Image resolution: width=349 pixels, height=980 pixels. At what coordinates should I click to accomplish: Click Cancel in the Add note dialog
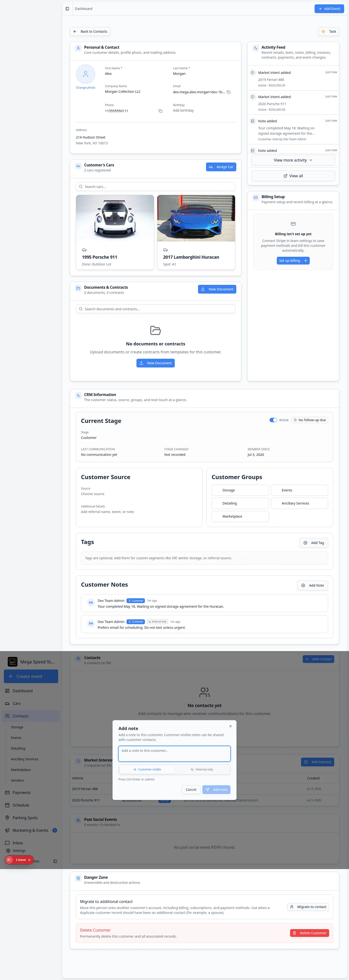point(191,789)
